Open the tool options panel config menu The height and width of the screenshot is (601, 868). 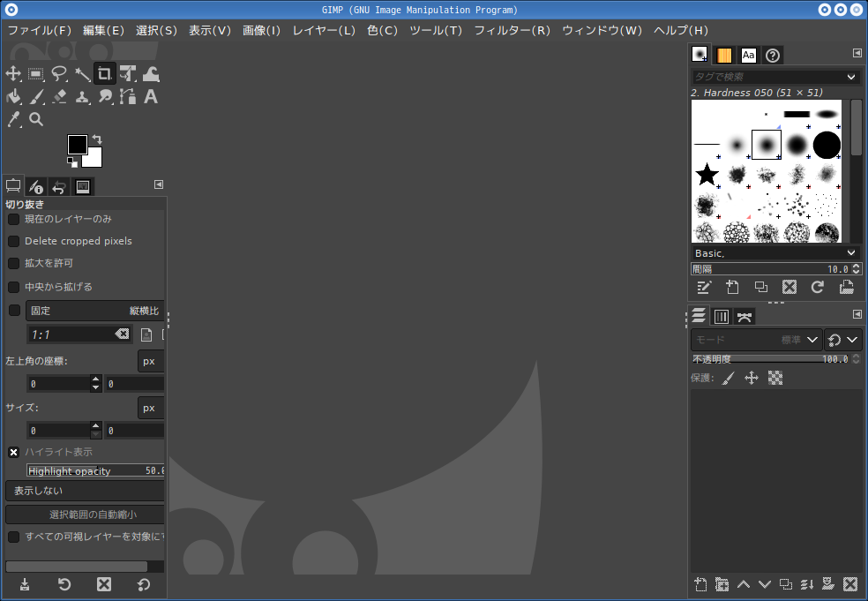[159, 184]
